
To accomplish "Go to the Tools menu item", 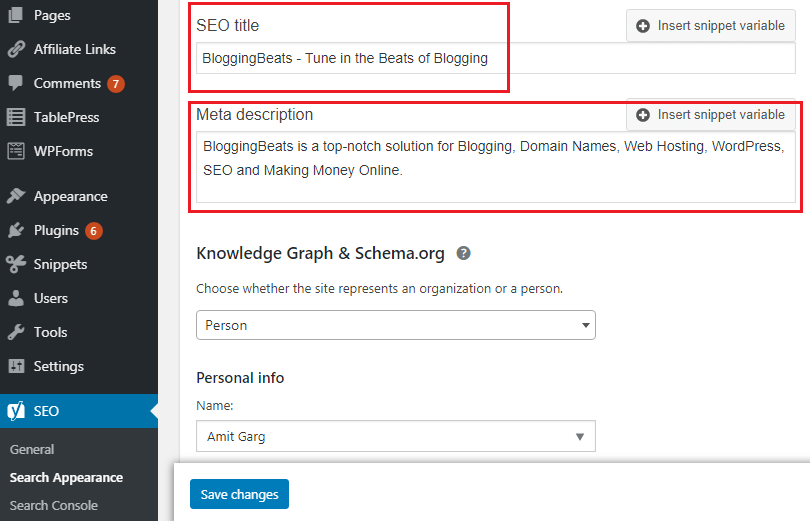I will pyautogui.click(x=50, y=333).
